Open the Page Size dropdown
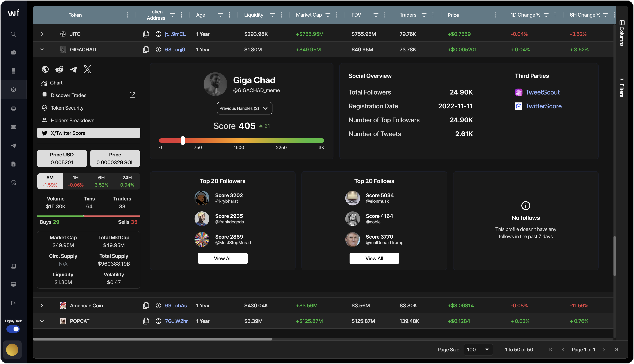This screenshot has width=634, height=364. click(478, 350)
